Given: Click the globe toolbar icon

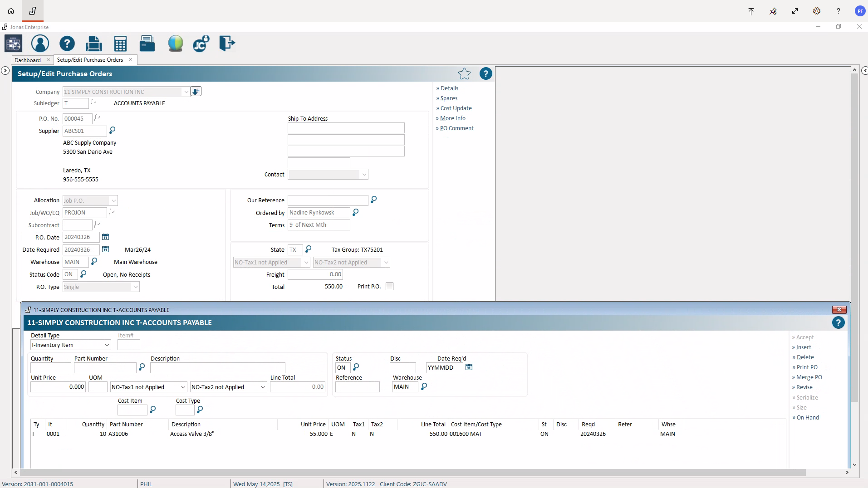Looking at the screenshot, I should click(x=175, y=44).
